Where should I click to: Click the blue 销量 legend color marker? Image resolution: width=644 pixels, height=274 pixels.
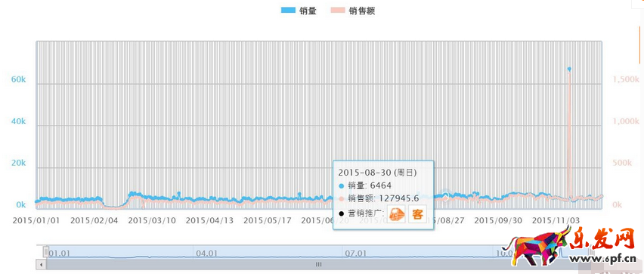click(x=288, y=11)
